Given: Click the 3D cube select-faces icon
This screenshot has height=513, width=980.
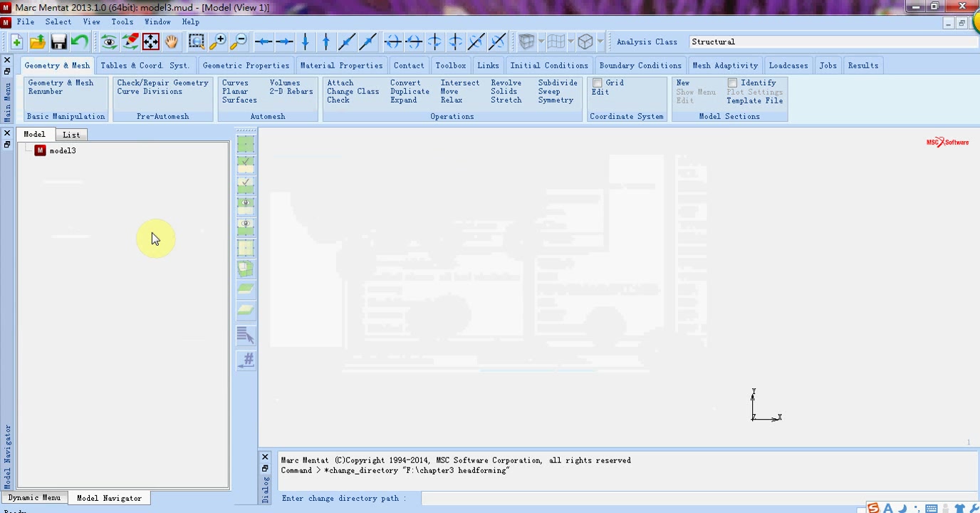Looking at the screenshot, I should coord(246,269).
